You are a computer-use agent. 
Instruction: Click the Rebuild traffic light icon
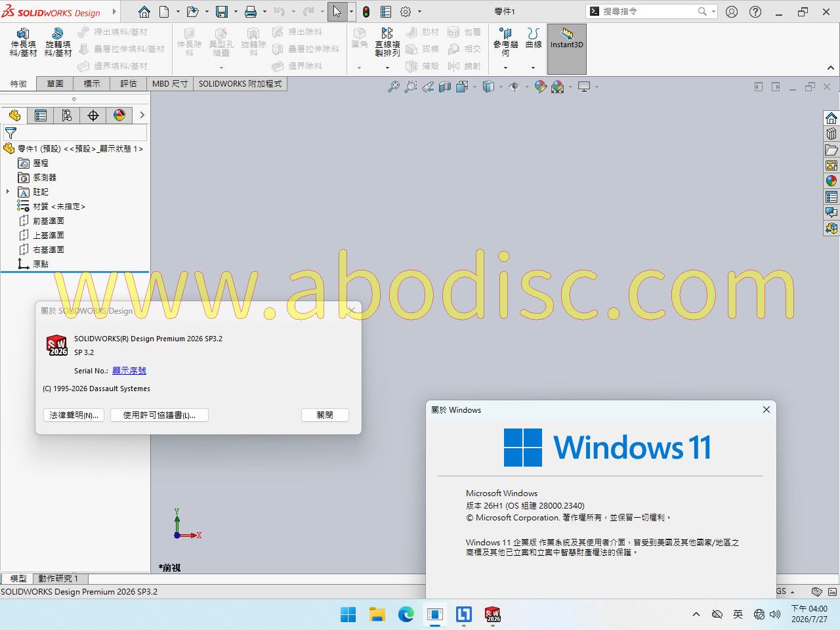click(366, 12)
